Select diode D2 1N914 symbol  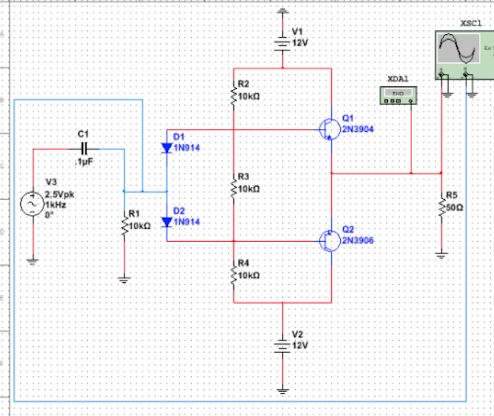pyautogui.click(x=167, y=222)
